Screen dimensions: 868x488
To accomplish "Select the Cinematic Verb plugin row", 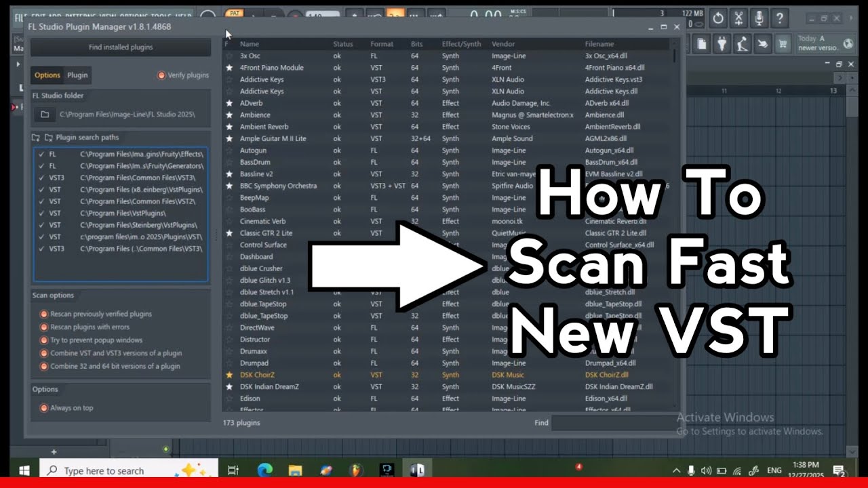I will pos(448,221).
